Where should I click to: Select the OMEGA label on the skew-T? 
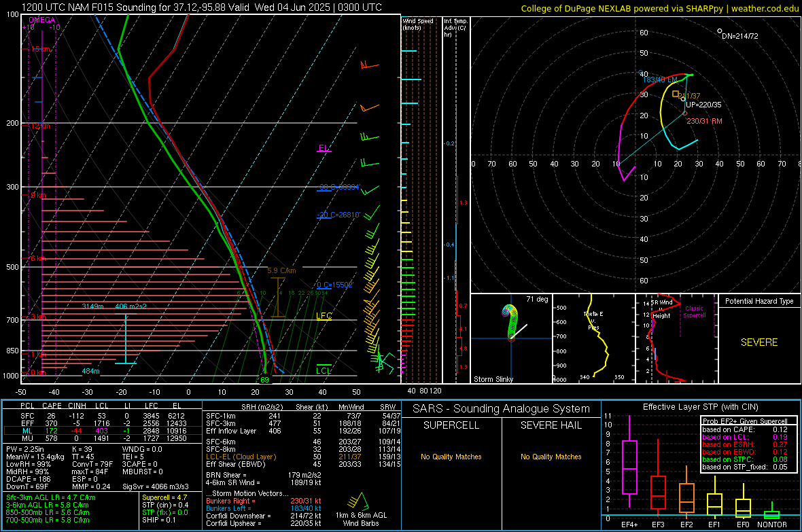click(42, 20)
